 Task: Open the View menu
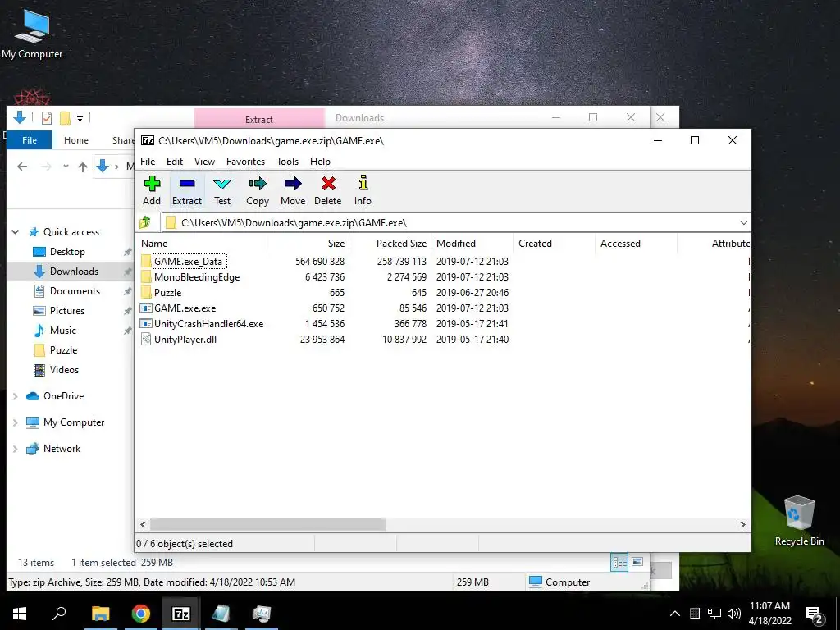pos(204,162)
